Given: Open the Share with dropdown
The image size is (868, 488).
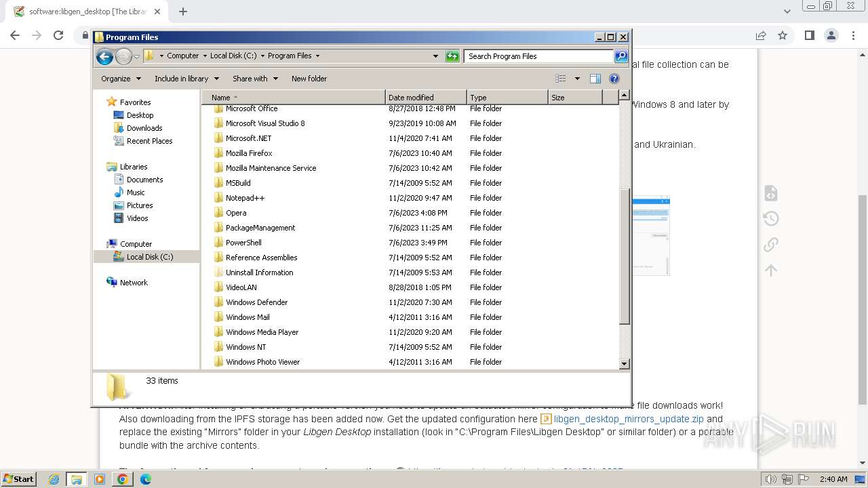Looking at the screenshot, I should coord(255,79).
